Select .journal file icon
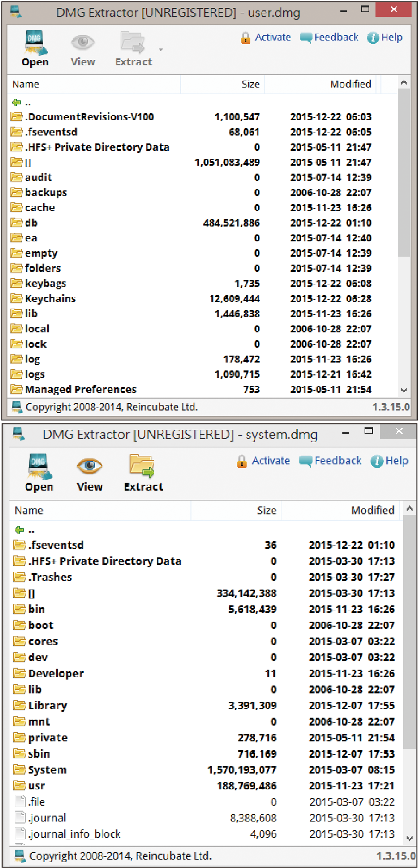Screen dimensions: 420x868 pos(20,818)
